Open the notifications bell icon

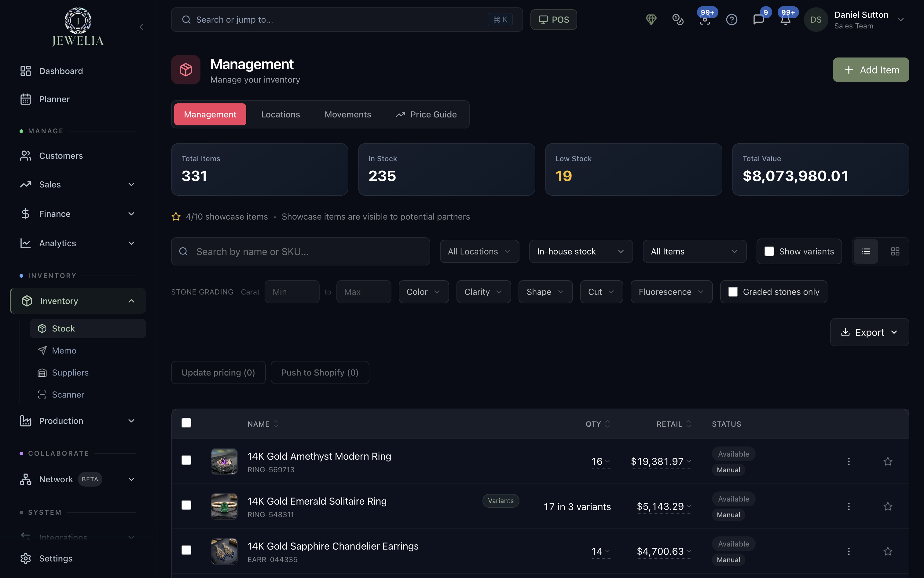pyautogui.click(x=785, y=20)
